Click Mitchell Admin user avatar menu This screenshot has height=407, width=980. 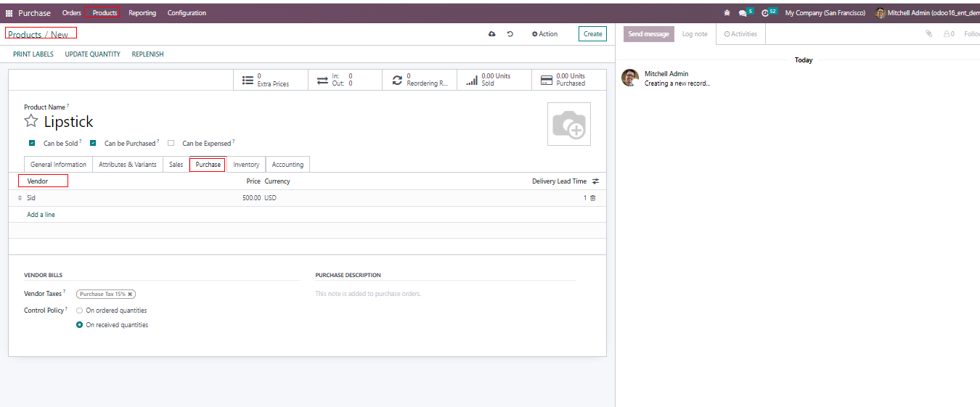coord(927,13)
